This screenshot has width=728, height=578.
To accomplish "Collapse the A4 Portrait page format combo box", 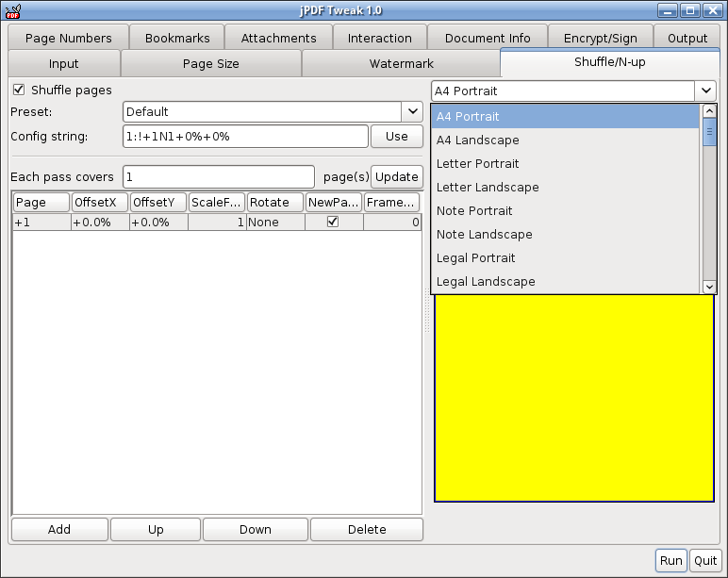I will [x=705, y=91].
